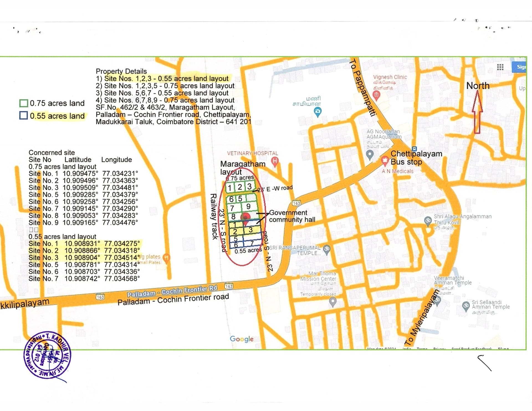The image size is (532, 411).
Task: Click the green 0.75 acres legend box
Action: [x=24, y=103]
